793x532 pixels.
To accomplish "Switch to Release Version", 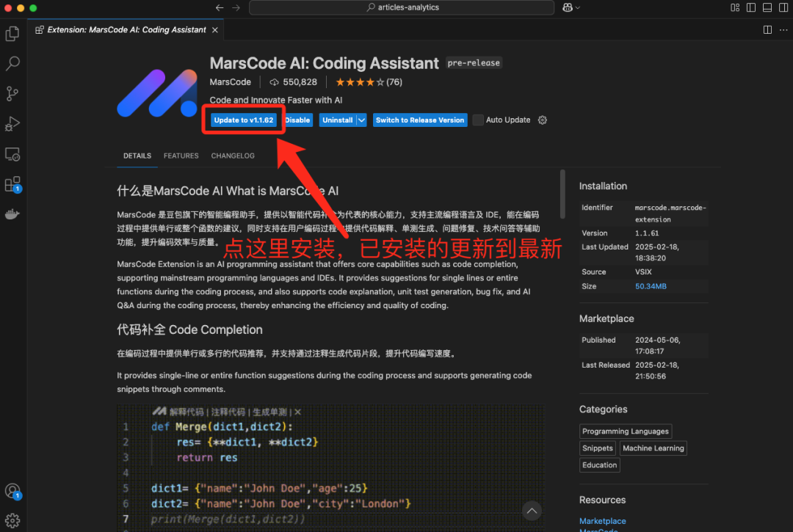I will [x=420, y=120].
